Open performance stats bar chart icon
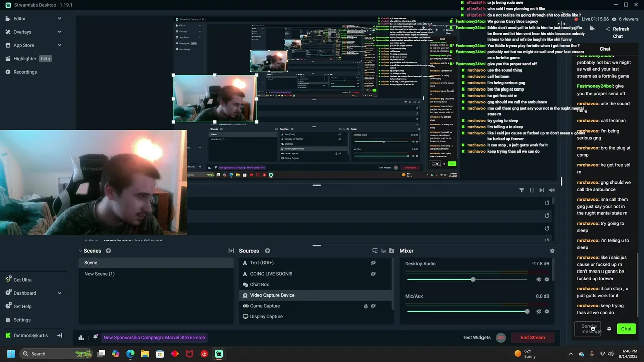 click(81, 338)
